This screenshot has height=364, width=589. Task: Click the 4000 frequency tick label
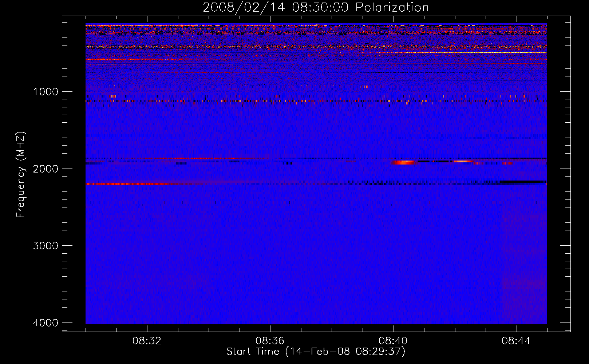pos(46,323)
